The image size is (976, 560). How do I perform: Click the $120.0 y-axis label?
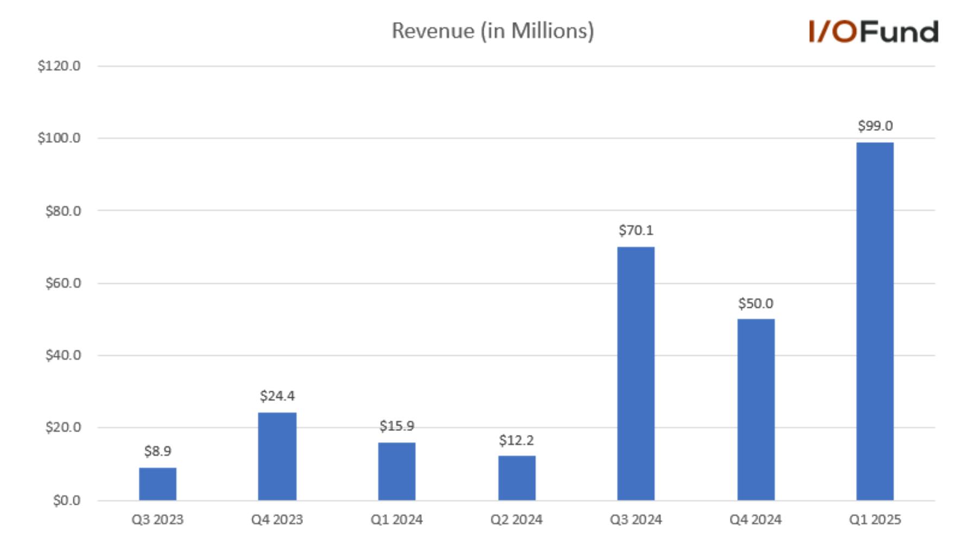click(59, 66)
